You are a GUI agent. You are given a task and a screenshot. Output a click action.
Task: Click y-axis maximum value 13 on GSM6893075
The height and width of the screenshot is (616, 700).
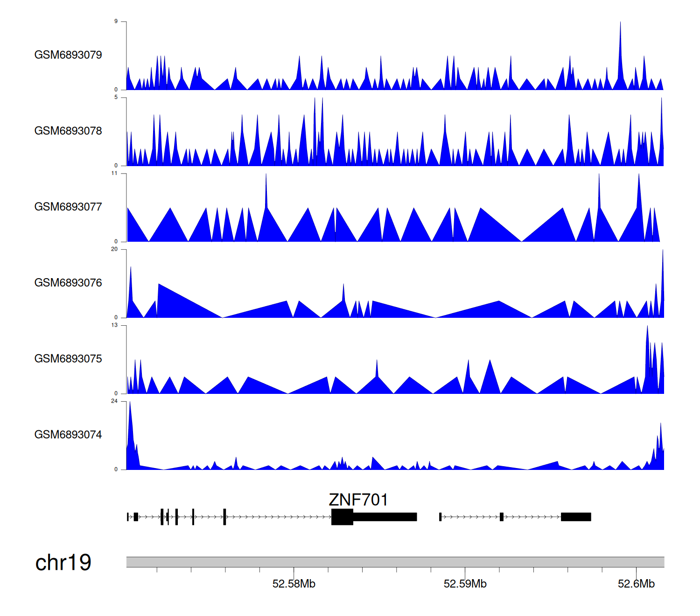point(114,325)
